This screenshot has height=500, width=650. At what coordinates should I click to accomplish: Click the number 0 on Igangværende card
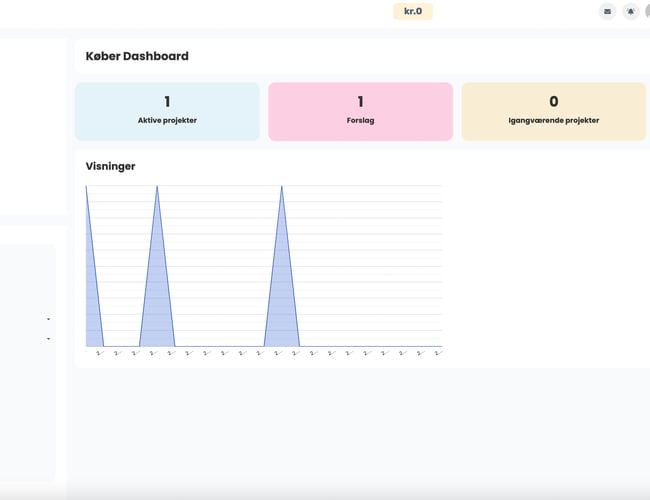(x=553, y=102)
